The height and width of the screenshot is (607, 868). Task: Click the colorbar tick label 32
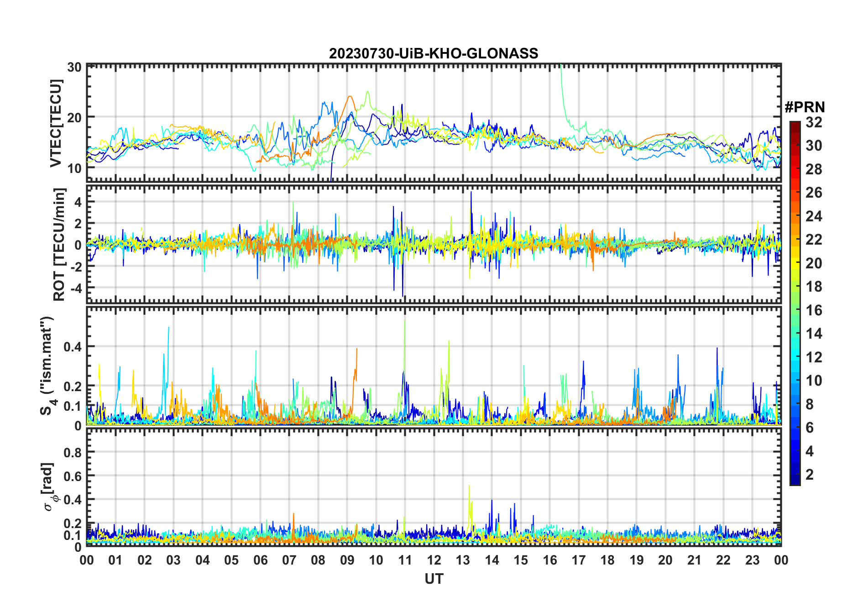click(x=814, y=122)
